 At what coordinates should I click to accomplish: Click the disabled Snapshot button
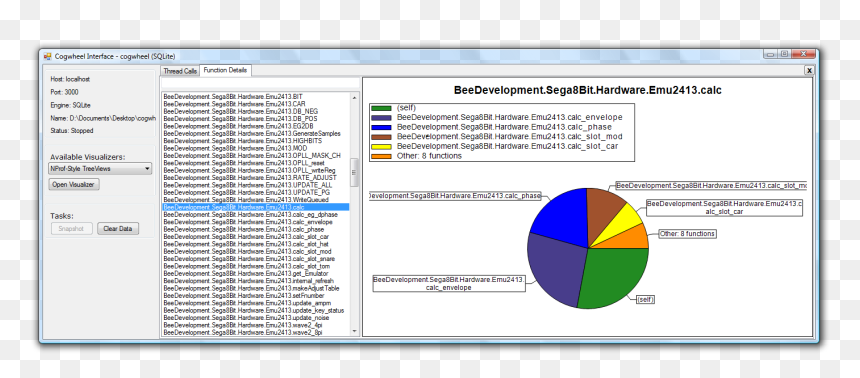71,229
